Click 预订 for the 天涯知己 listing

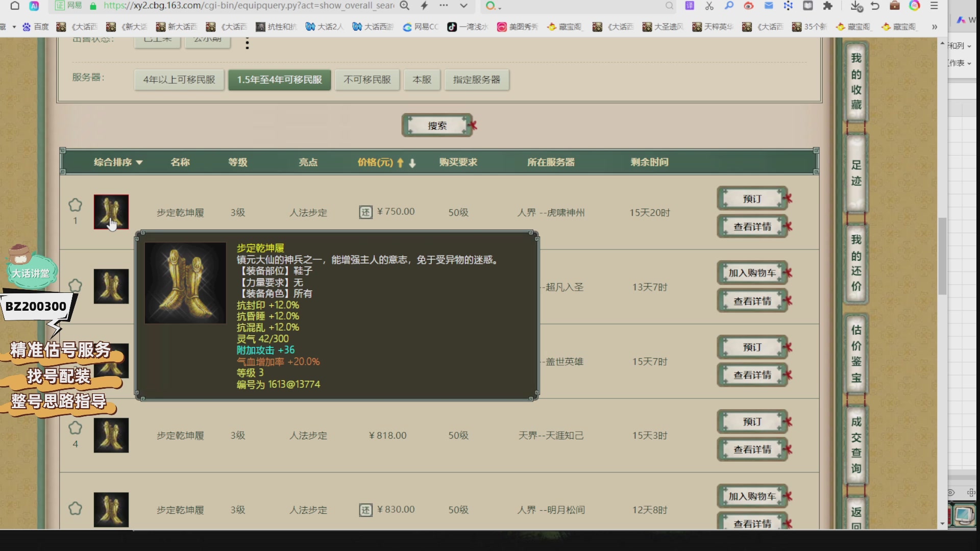(752, 422)
